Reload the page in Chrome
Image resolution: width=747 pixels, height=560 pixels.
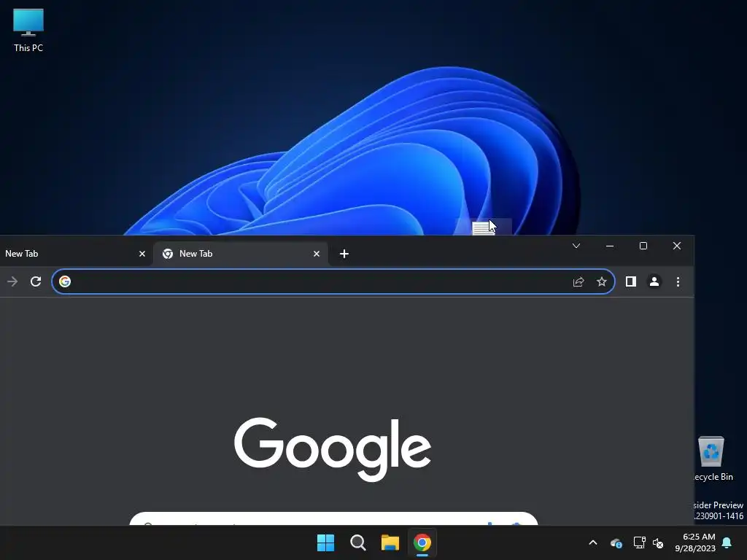click(36, 281)
